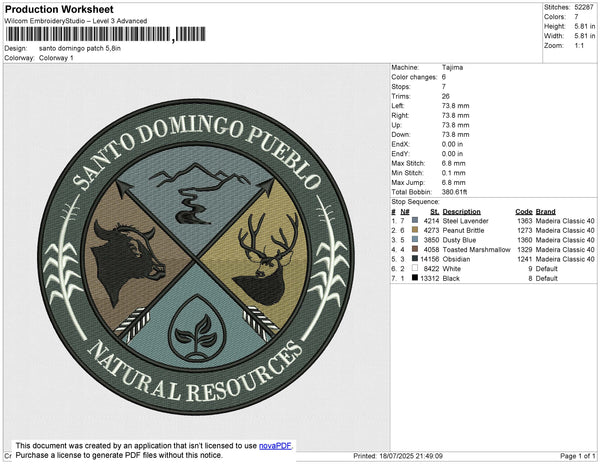Click the Dusty Blue color swatch
Screen dimensions: 600x464
coord(415,239)
